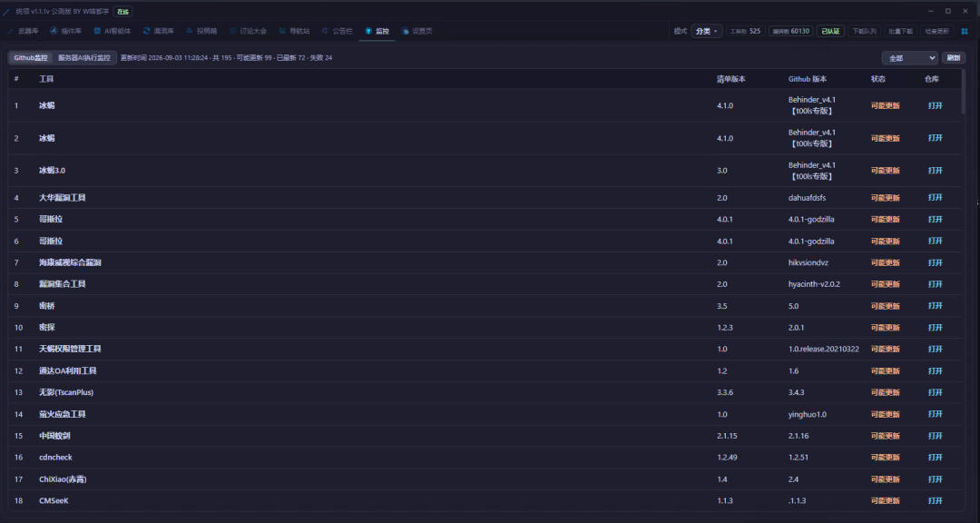Click the 插件库 tab icon
The height and width of the screenshot is (523, 980).
pos(54,31)
